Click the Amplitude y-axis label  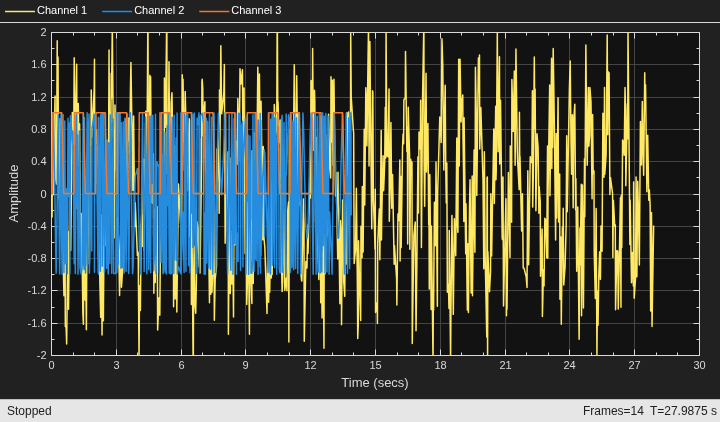point(14,193)
